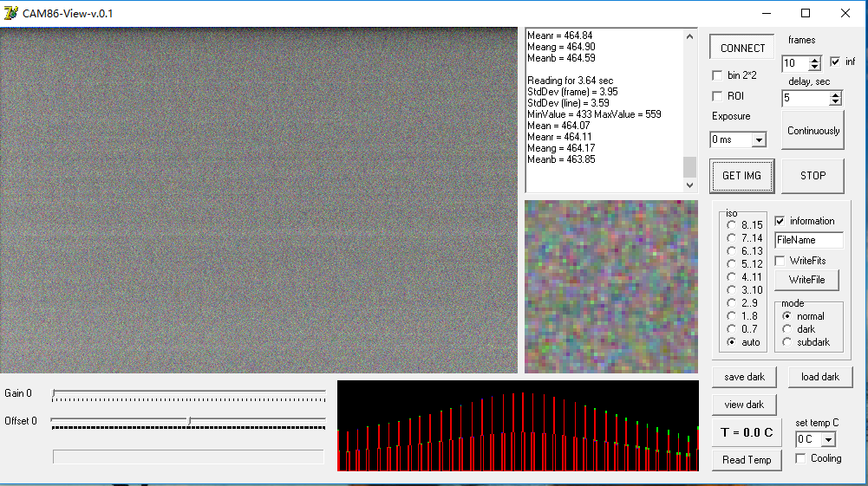Select iso 7..14 radio button
Image resolution: width=868 pixels, height=486 pixels.
pos(731,238)
